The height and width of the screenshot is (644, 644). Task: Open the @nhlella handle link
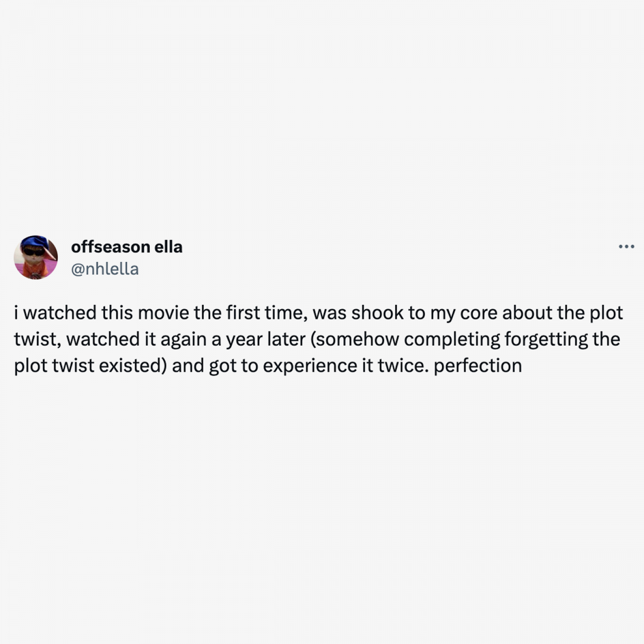105,269
